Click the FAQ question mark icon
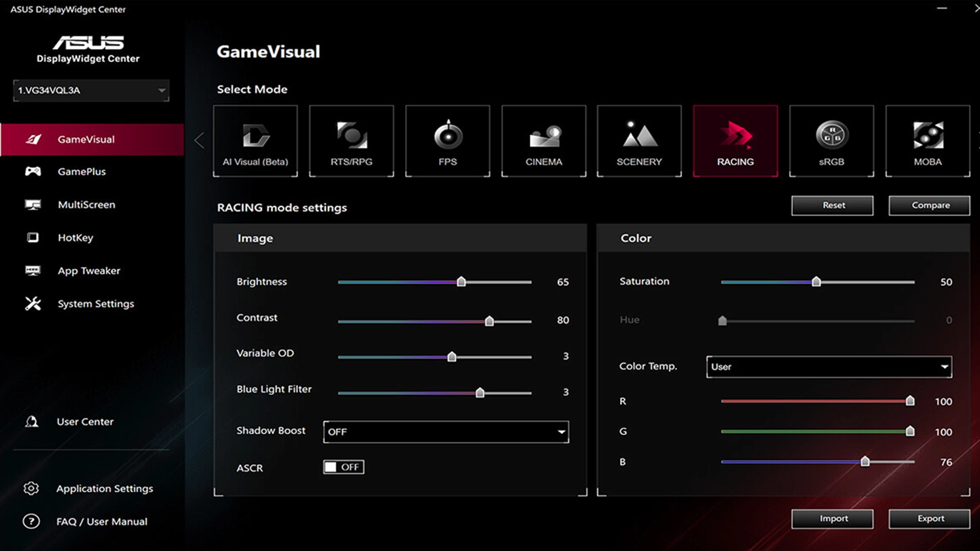The width and height of the screenshot is (980, 551). [31, 522]
